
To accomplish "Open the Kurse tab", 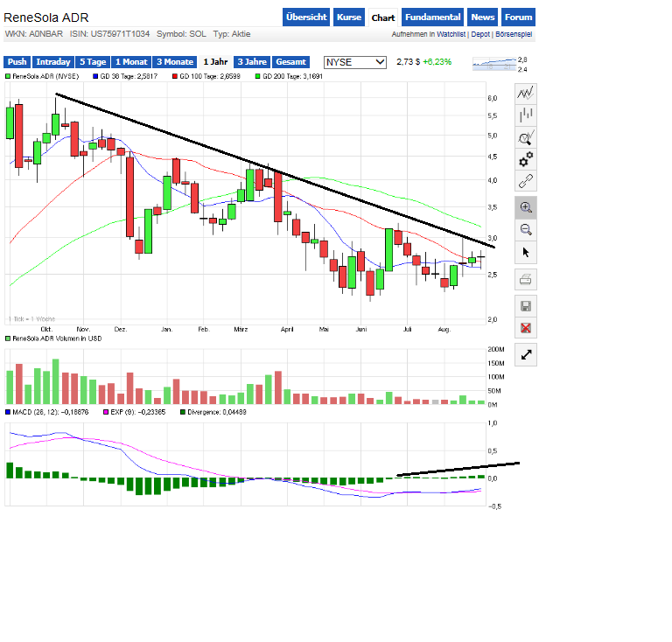I will (349, 17).
